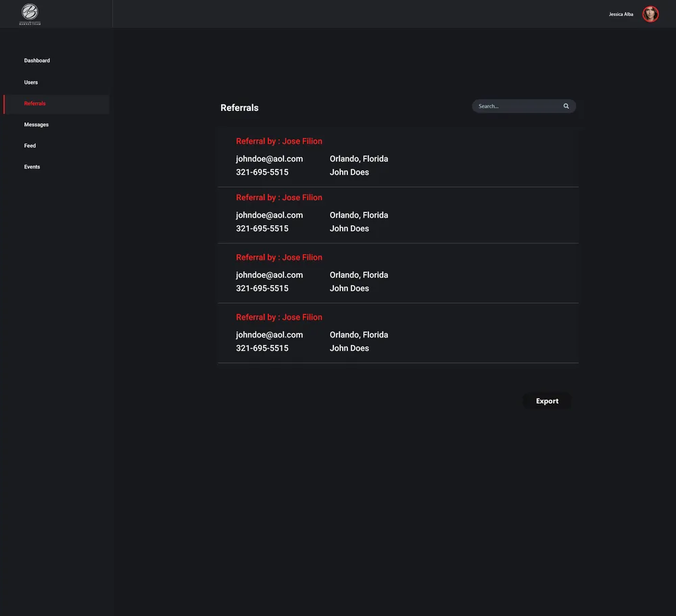Screen dimensions: 676x616
Task: Open Messages from the sidebar
Action: point(37,124)
